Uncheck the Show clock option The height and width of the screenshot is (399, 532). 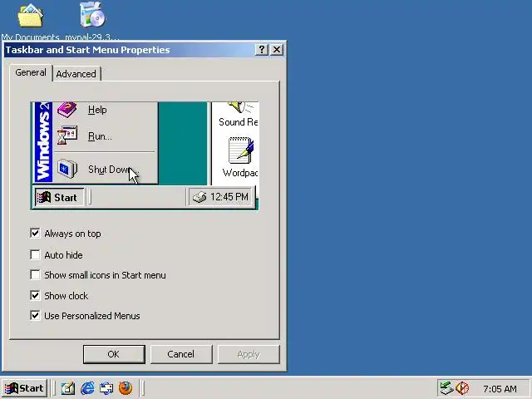35,296
